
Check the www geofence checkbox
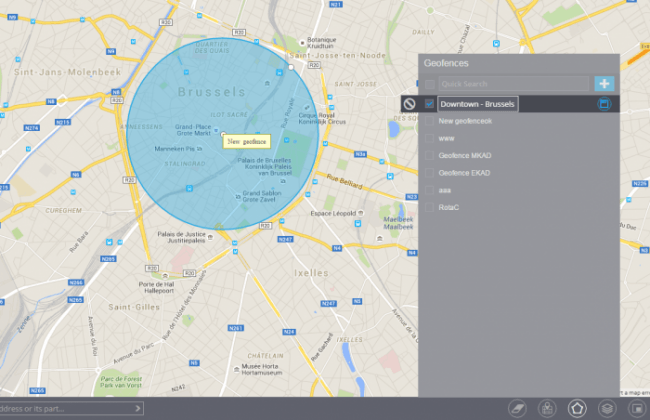pos(429,138)
